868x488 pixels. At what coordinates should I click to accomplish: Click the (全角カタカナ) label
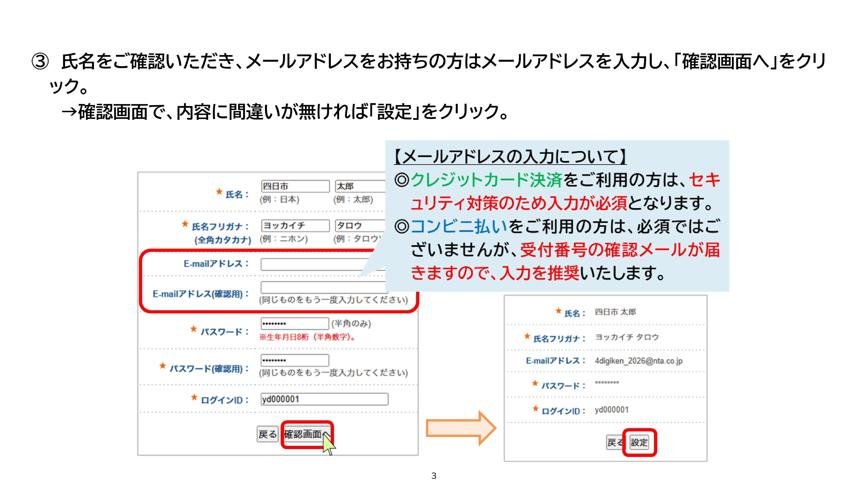(x=223, y=240)
